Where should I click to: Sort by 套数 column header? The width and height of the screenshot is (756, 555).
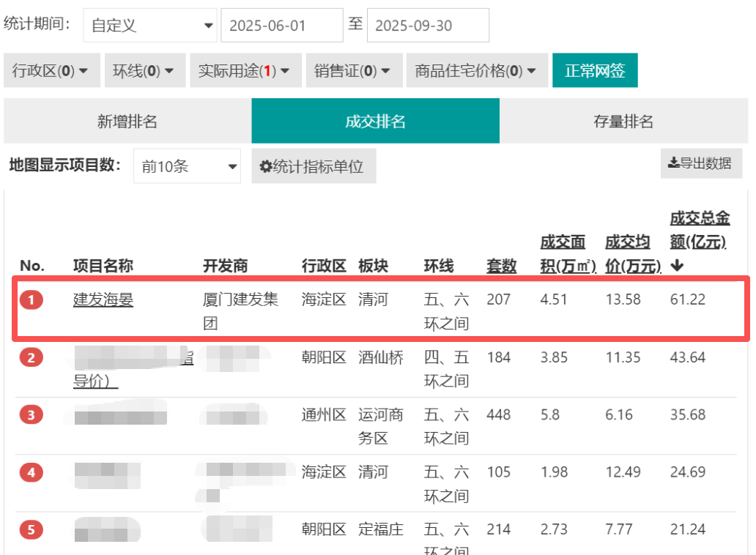(x=501, y=266)
